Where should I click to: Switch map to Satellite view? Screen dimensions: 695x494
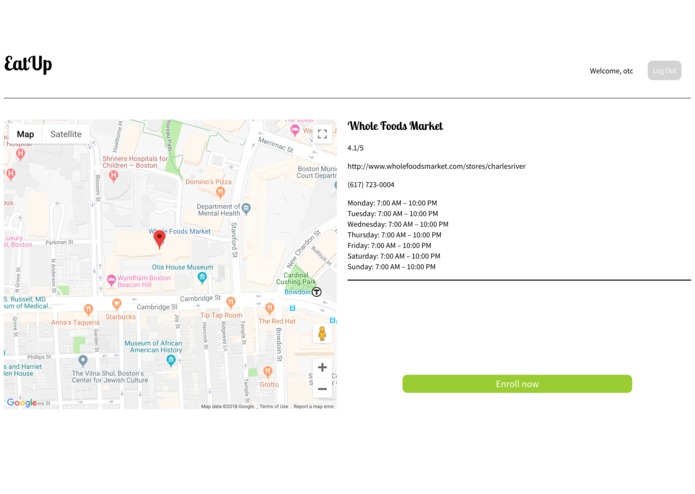click(66, 134)
